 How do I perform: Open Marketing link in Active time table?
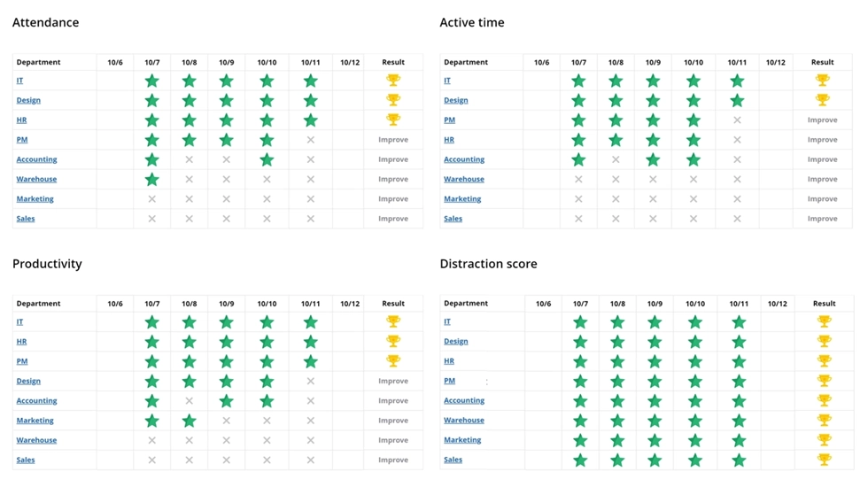(462, 198)
